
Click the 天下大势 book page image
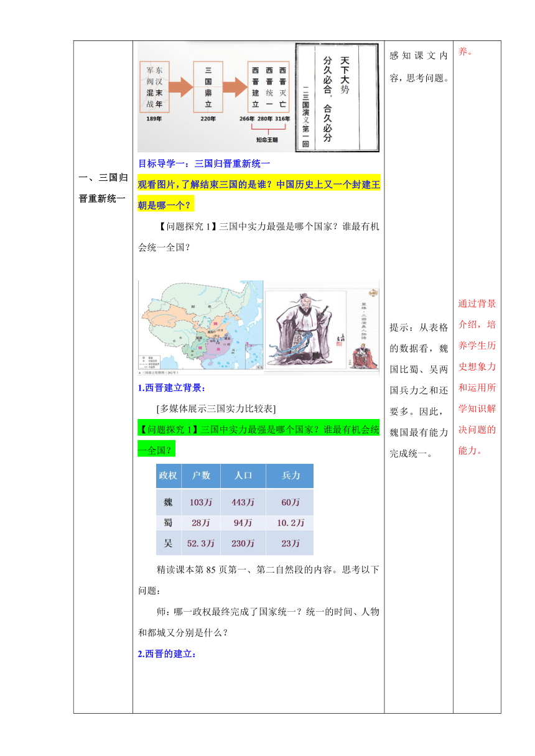[337, 97]
